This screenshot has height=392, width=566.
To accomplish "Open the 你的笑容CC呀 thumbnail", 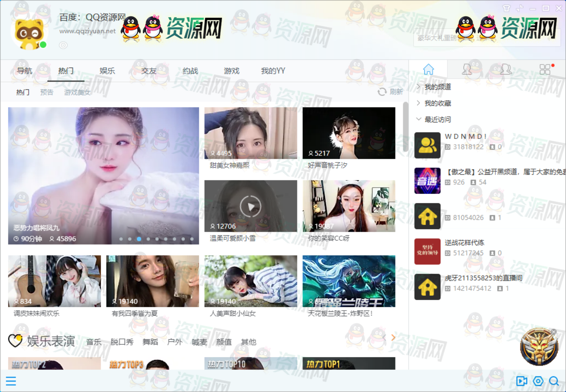I will click(349, 206).
